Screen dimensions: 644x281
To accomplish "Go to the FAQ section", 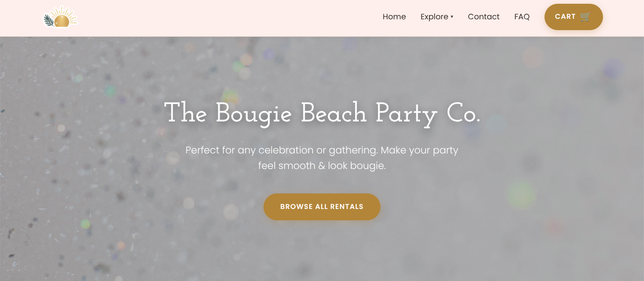I will (522, 16).
